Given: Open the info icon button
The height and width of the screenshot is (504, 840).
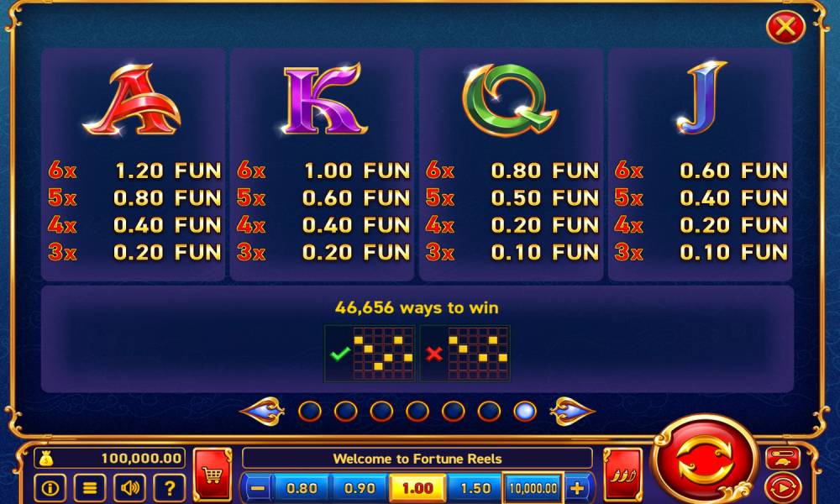Looking at the screenshot, I should [x=50, y=488].
